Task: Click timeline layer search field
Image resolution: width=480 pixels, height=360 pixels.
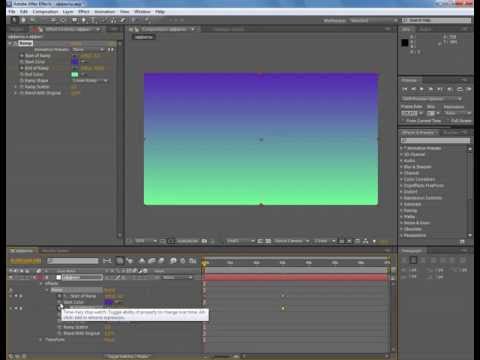Action: pyautogui.click(x=73, y=261)
